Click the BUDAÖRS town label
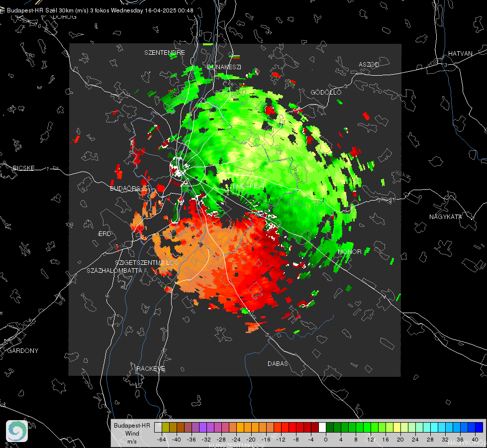This screenshot has width=487, height=448. tap(125, 188)
